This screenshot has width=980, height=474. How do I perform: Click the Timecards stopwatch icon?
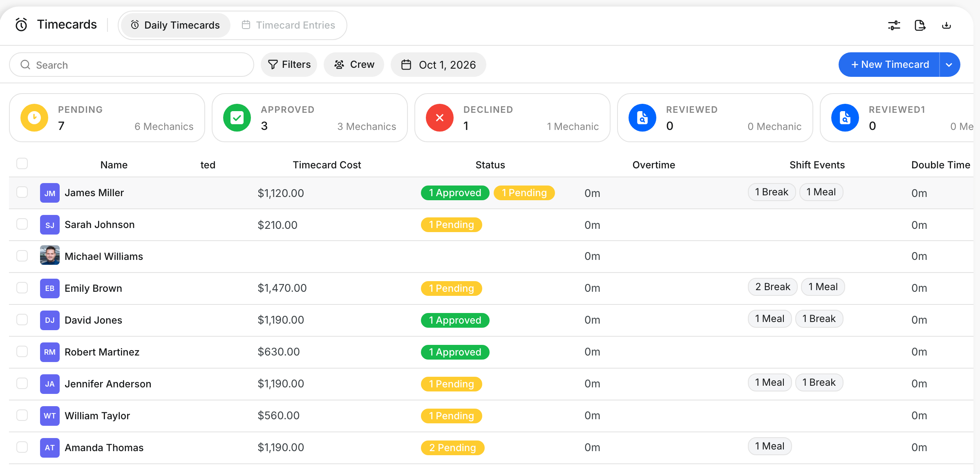(21, 25)
